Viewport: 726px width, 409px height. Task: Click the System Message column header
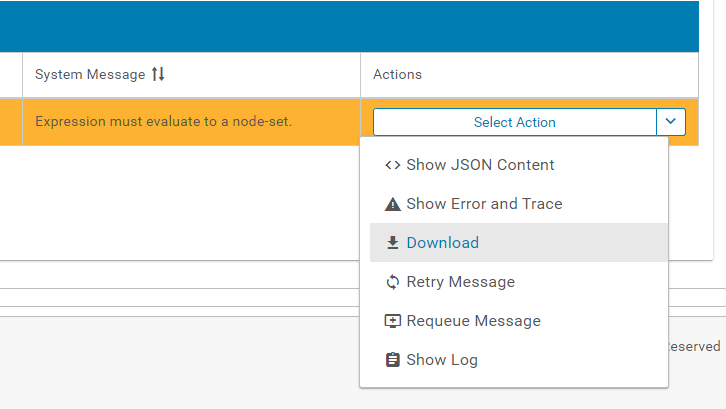pyautogui.click(x=191, y=75)
